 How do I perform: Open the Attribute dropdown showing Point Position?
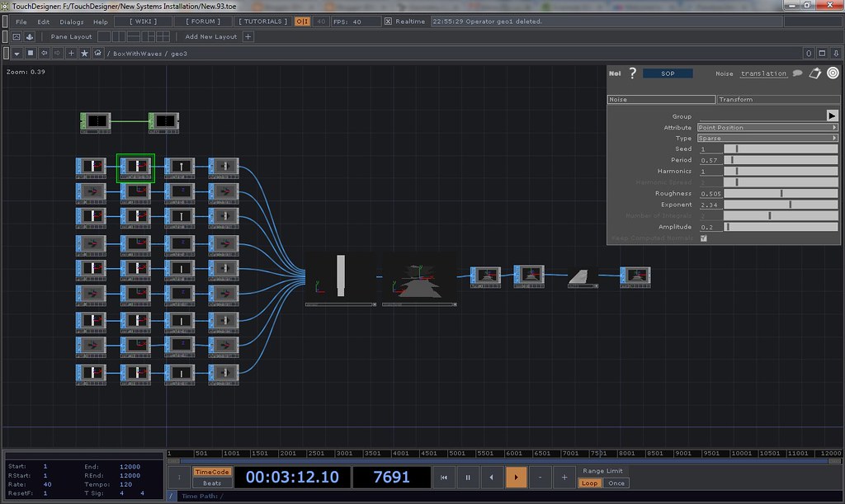point(767,128)
